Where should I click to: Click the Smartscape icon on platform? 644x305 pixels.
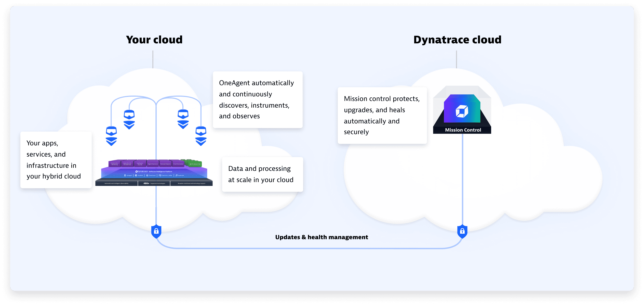tap(147, 175)
